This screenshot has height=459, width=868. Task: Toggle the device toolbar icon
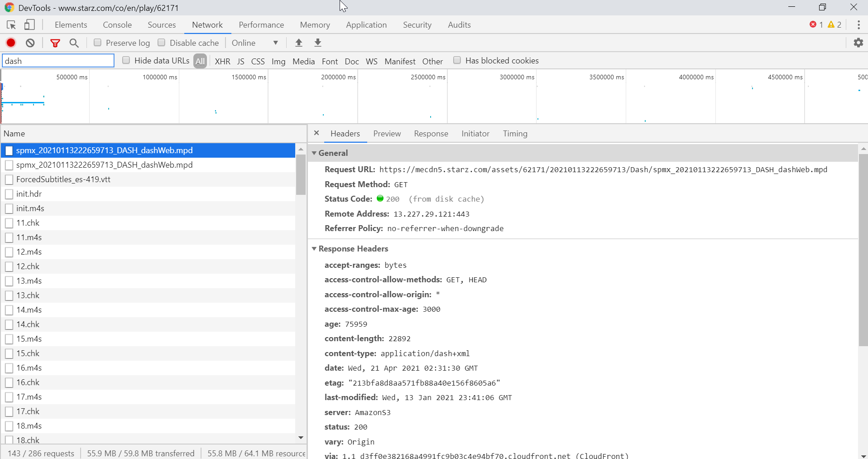(x=29, y=25)
